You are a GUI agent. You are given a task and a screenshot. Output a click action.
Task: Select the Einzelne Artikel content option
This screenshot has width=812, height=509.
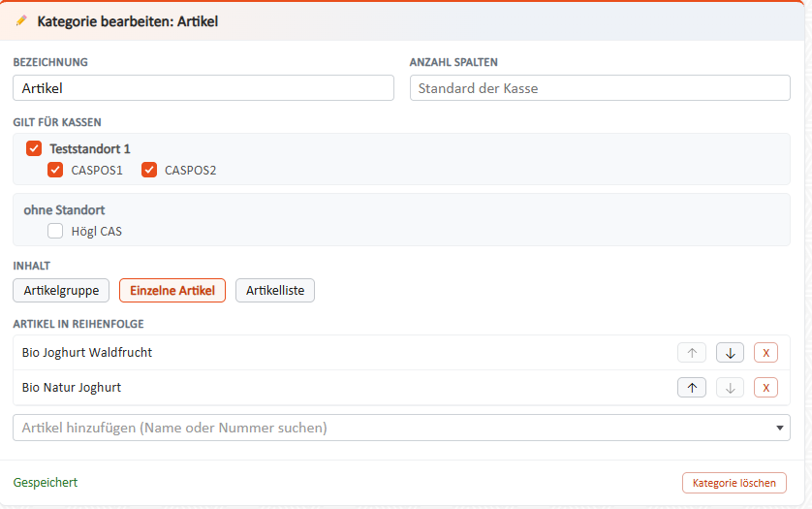point(172,290)
